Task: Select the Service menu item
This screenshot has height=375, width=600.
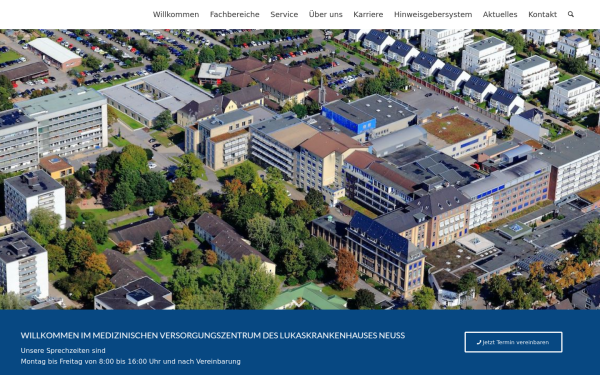Action: [x=284, y=15]
